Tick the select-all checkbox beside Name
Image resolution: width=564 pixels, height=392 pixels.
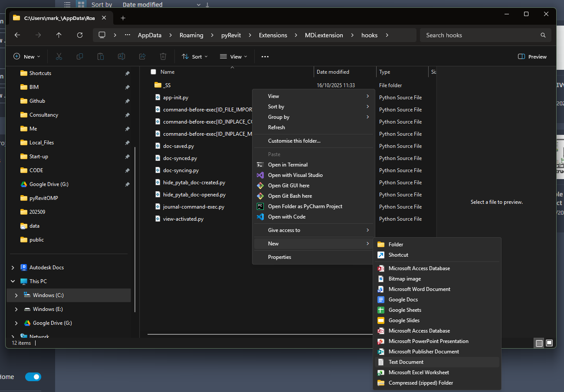153,72
